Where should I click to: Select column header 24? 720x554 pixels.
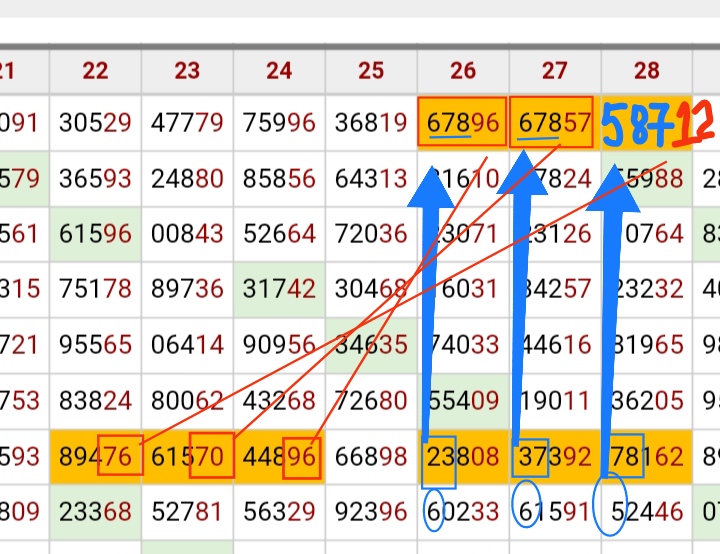(x=279, y=71)
